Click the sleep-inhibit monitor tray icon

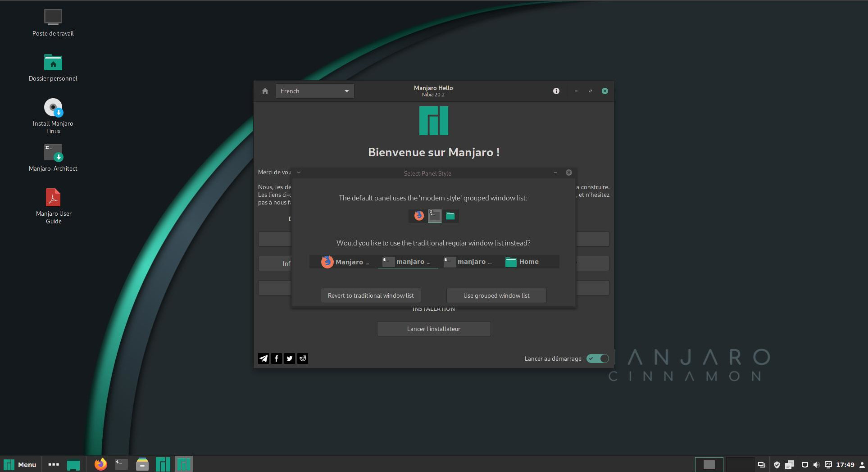pyautogui.click(x=828, y=465)
